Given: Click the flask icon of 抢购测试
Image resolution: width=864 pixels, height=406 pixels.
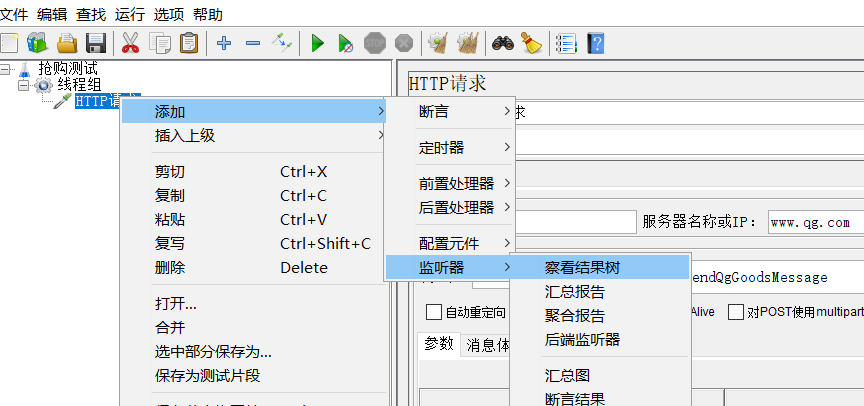Looking at the screenshot, I should coord(24,69).
